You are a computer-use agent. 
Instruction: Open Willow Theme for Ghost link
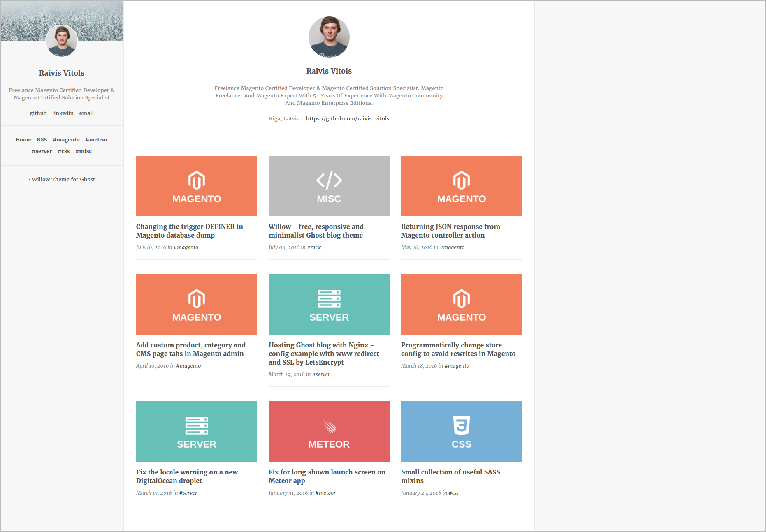[x=63, y=179]
